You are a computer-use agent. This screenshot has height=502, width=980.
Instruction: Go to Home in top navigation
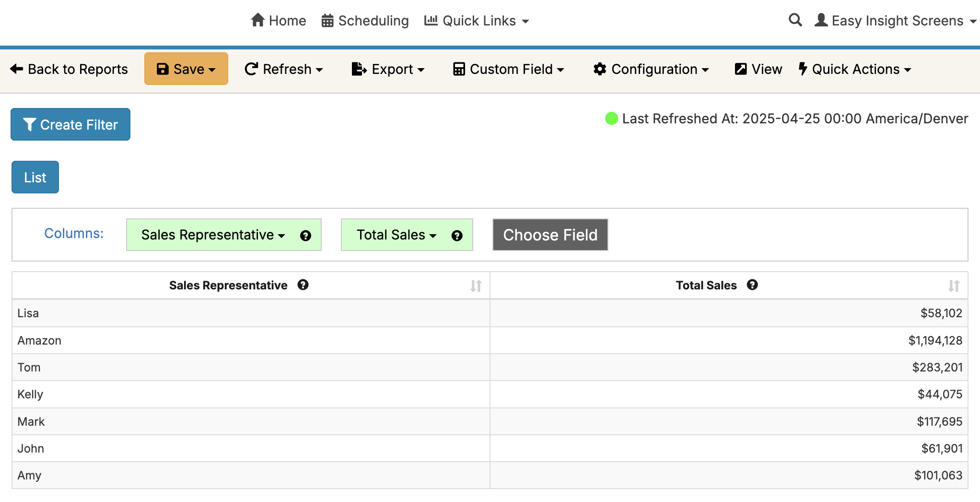pyautogui.click(x=278, y=21)
